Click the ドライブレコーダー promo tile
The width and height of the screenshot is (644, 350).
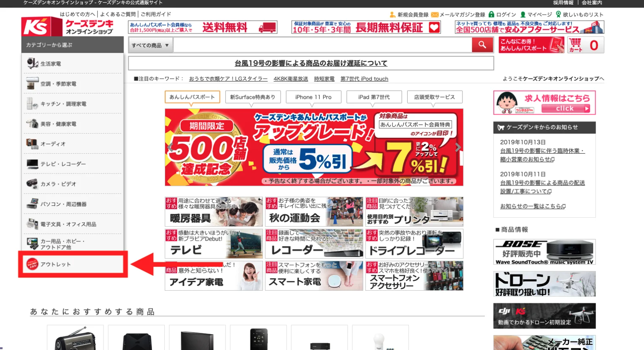pyautogui.click(x=414, y=243)
